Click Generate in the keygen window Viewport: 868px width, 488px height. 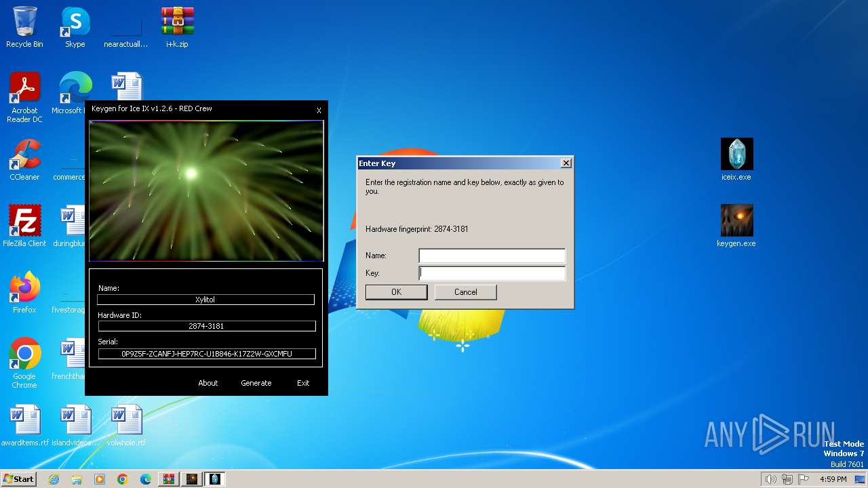256,383
